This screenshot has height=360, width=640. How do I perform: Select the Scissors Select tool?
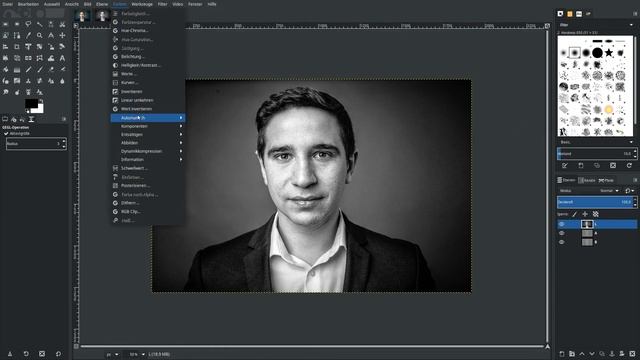[62, 24]
